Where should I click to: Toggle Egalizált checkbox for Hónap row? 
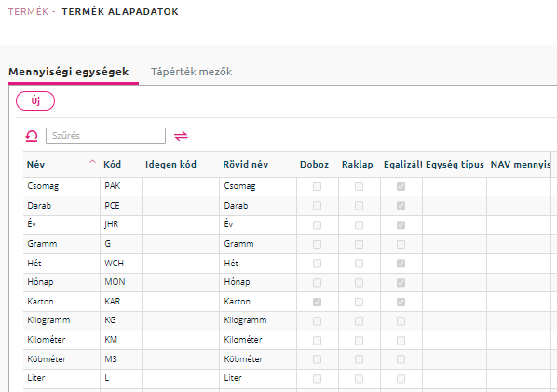(x=401, y=283)
